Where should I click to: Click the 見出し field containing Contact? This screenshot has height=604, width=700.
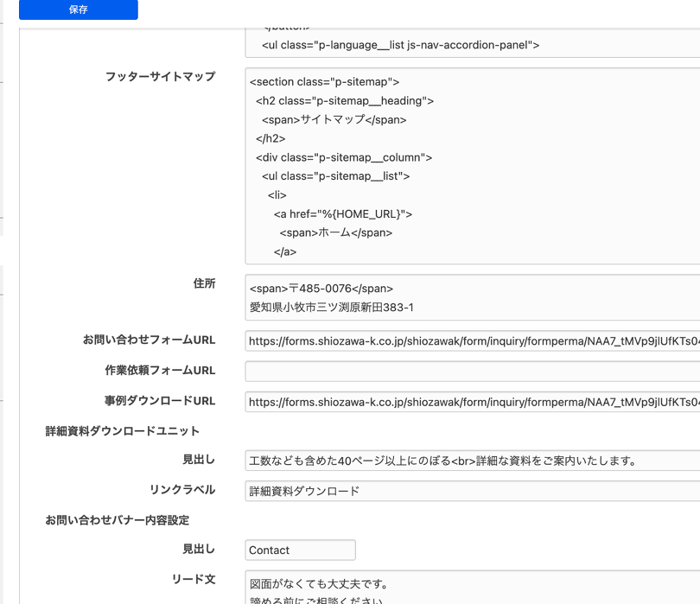300,550
